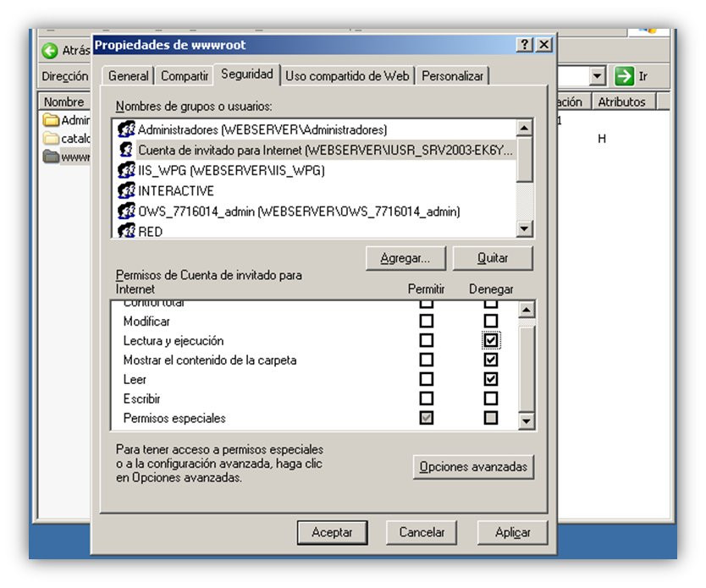706x588 pixels.
Task: Click the Nombre column header in Explorer
Action: (x=64, y=102)
